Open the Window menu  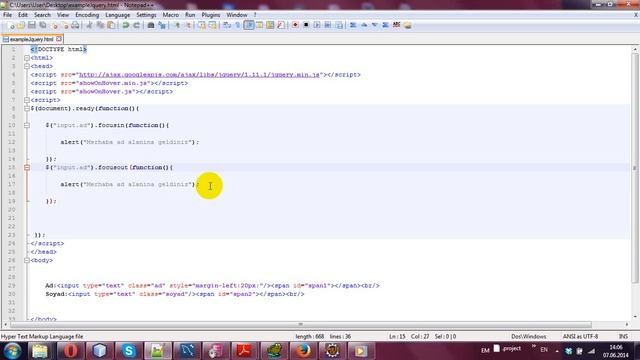pos(237,15)
